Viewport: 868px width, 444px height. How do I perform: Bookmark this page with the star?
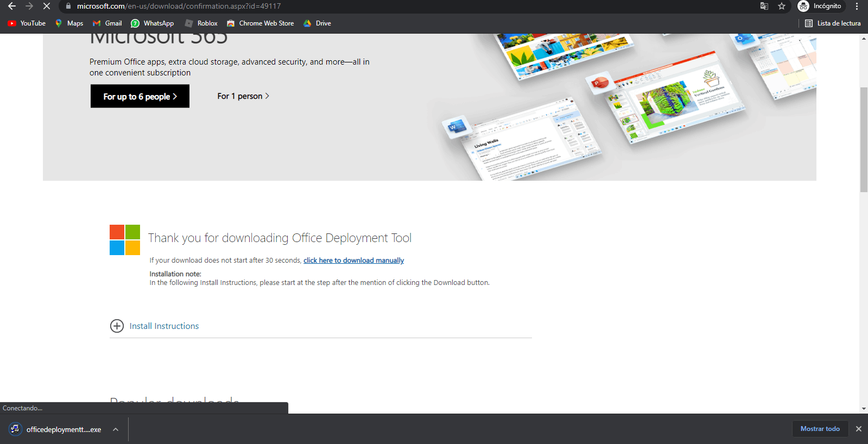click(x=782, y=6)
